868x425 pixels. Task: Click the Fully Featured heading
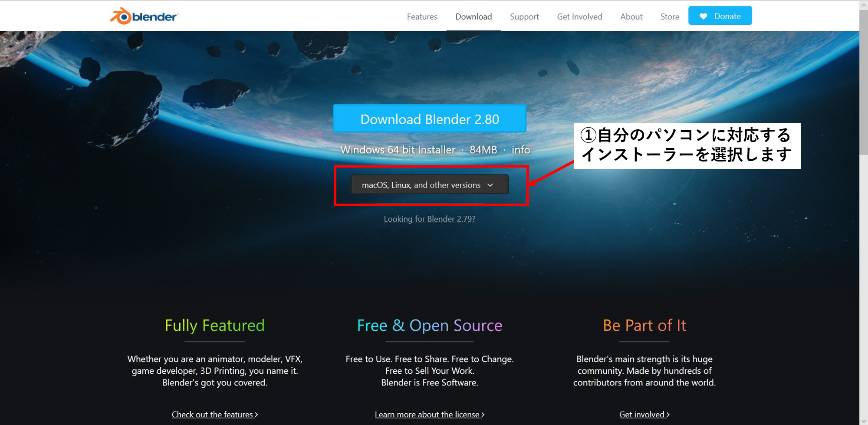coord(215,325)
